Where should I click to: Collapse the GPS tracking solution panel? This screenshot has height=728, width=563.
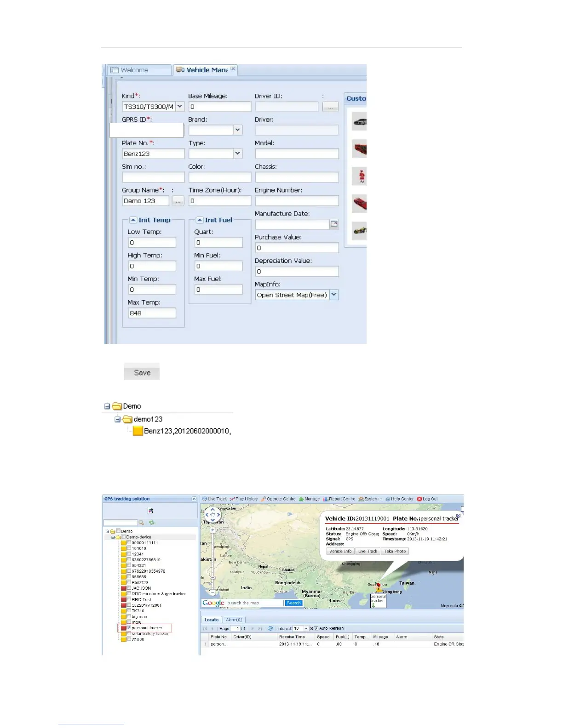tap(194, 499)
